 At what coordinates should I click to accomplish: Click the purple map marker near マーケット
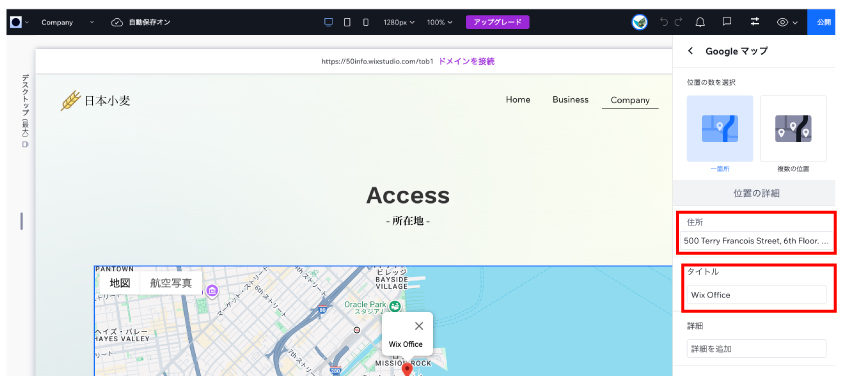(x=212, y=291)
